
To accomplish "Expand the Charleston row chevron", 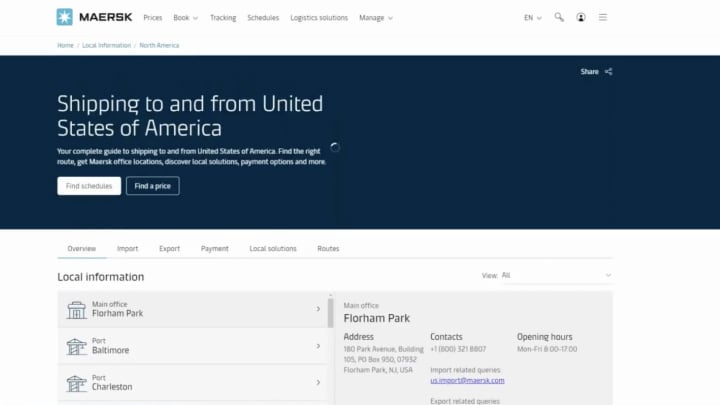I will (x=318, y=382).
